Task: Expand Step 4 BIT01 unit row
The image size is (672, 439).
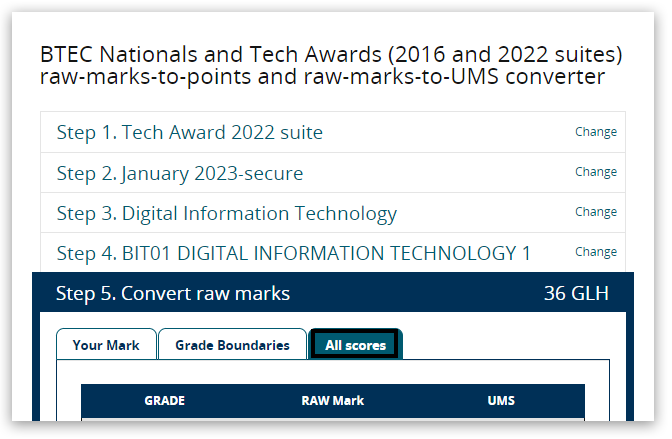Action: tap(293, 253)
